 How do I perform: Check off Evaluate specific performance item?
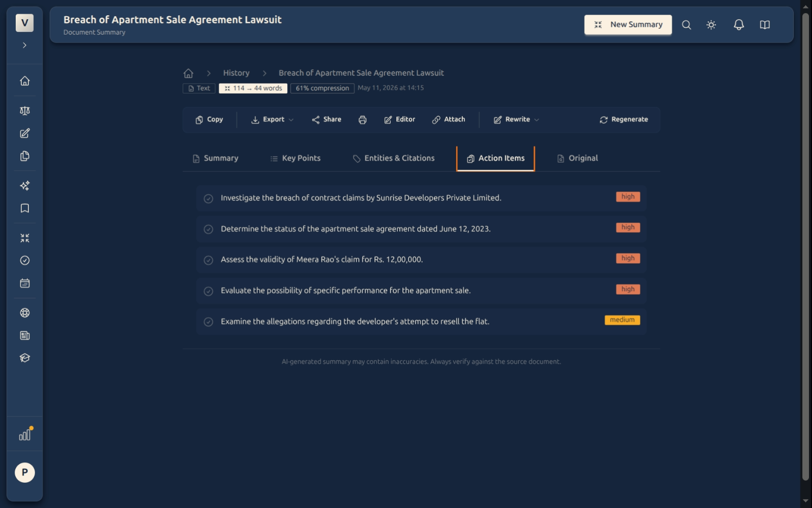(208, 291)
